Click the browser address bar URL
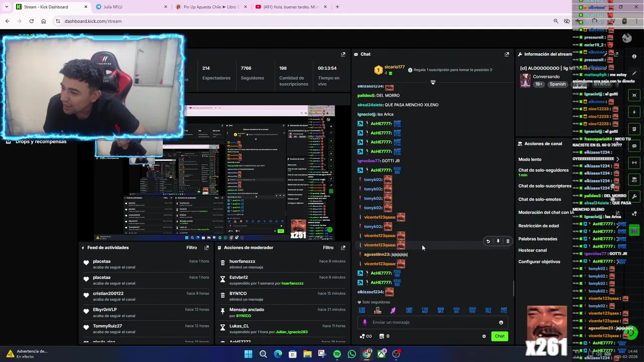Screen dimensions: 644x362 93,21
